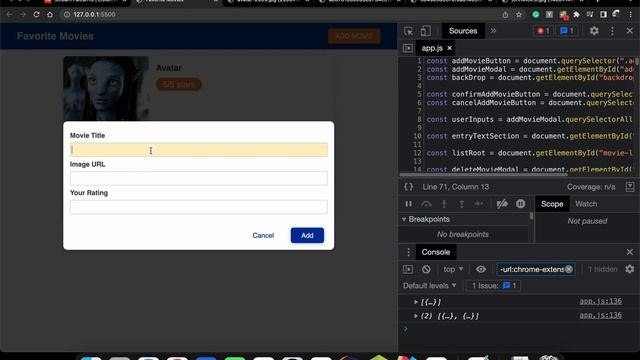The height and width of the screenshot is (360, 640).
Task: Click the Image URL input field
Action: [x=198, y=178]
